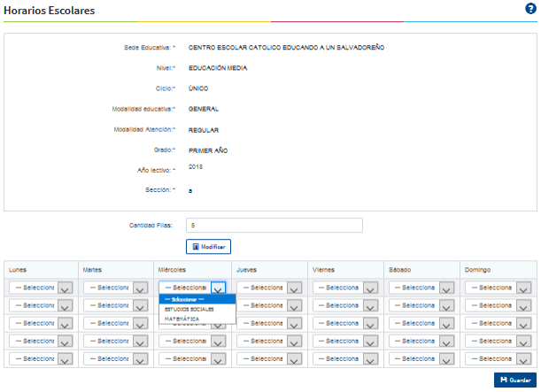
Task: Open the help question mark icon
Action: click(530, 9)
